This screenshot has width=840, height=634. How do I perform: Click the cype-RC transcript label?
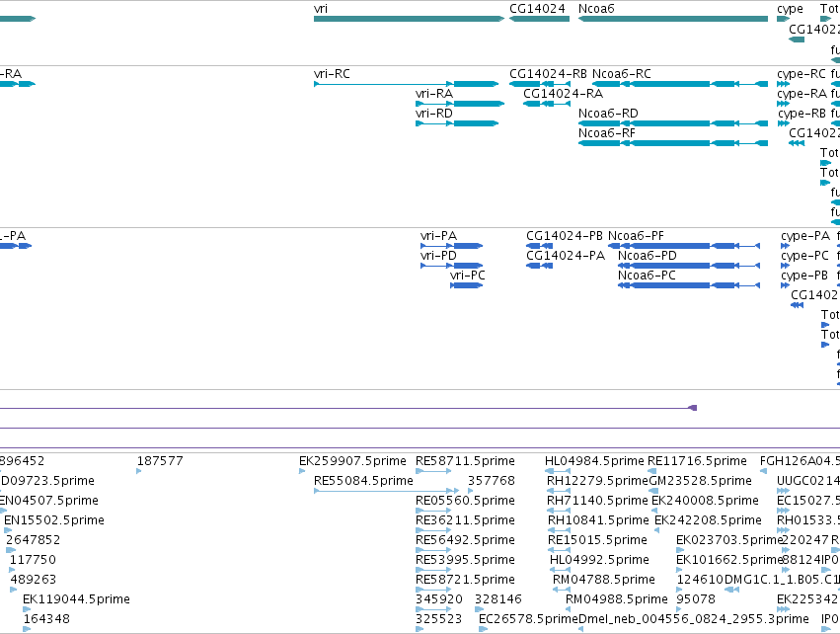pyautogui.click(x=802, y=74)
